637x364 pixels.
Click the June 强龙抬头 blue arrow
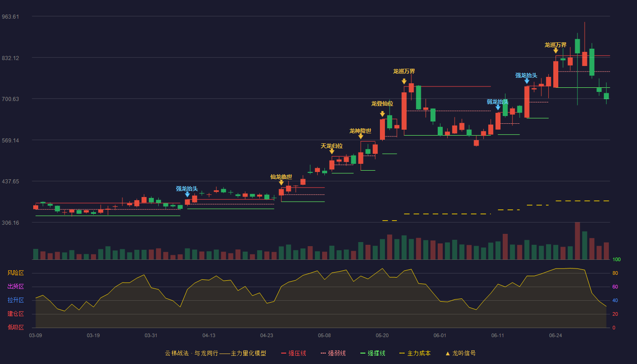pos(527,81)
